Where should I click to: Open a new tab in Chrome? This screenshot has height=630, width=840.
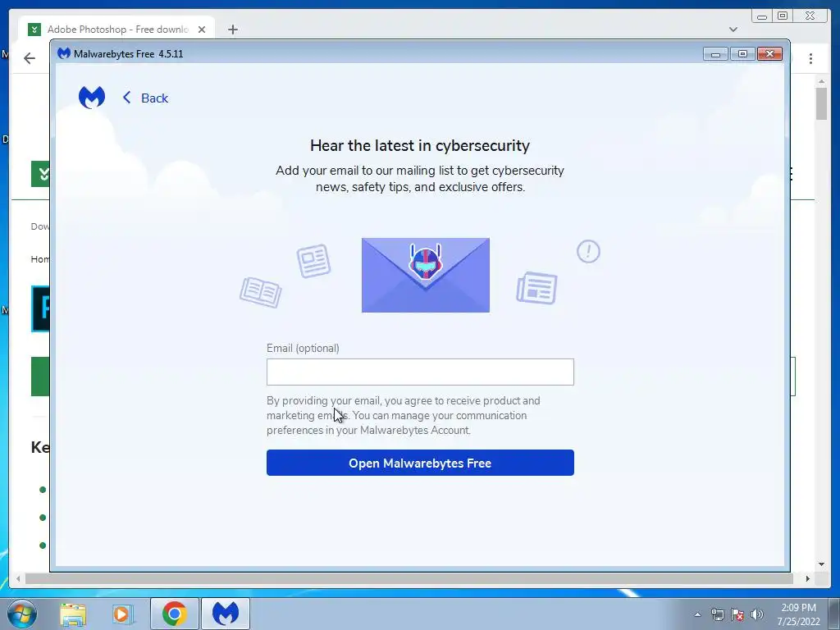(x=232, y=30)
